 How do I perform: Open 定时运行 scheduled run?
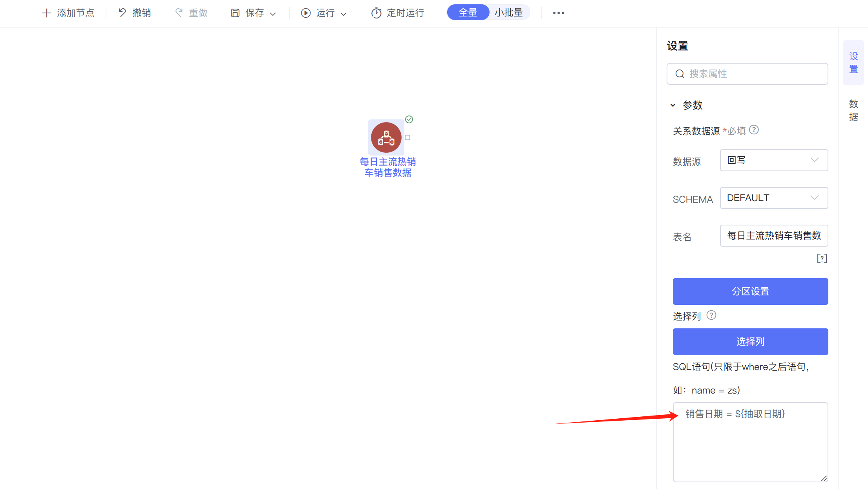coord(398,13)
